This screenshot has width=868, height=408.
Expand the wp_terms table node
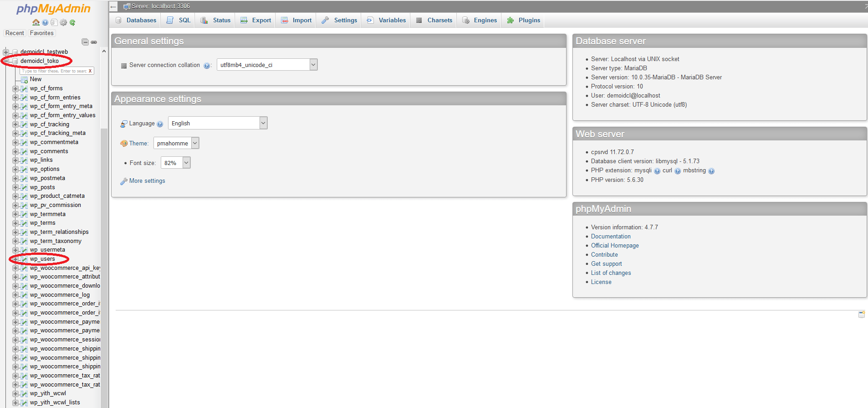[15, 223]
